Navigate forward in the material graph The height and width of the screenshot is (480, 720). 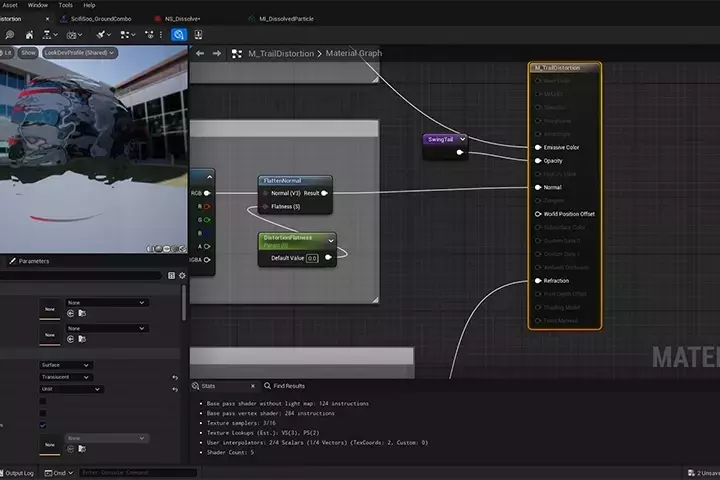pyautogui.click(x=217, y=53)
